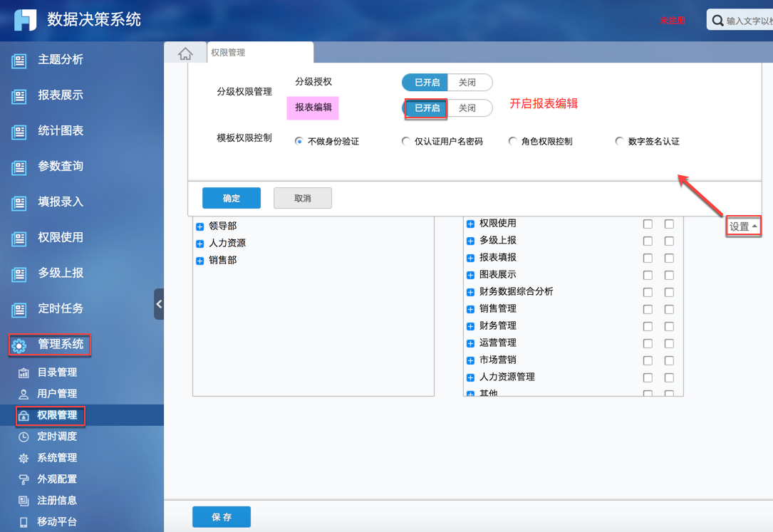Expand the 领导部 tree node
This screenshot has width=773, height=532.
(199, 226)
